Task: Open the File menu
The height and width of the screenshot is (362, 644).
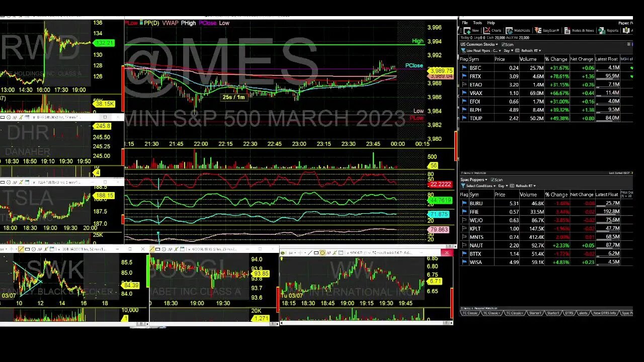Action: [x=465, y=23]
